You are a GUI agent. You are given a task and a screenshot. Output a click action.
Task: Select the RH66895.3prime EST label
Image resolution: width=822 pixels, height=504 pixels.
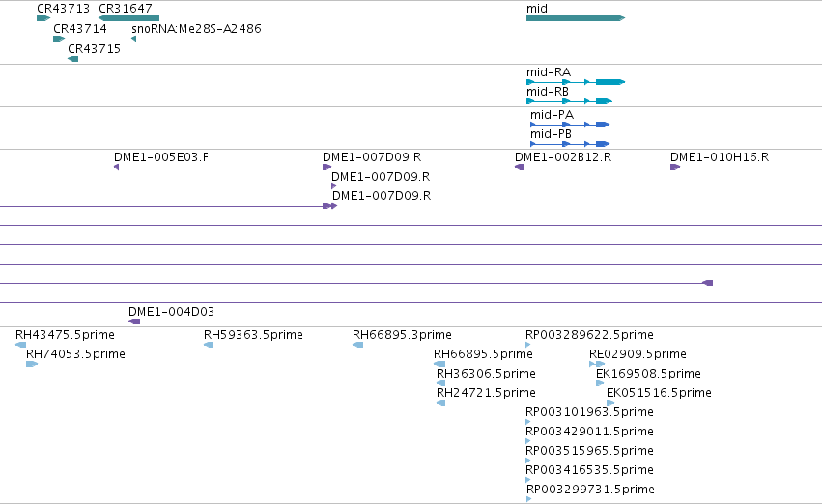coord(402,335)
